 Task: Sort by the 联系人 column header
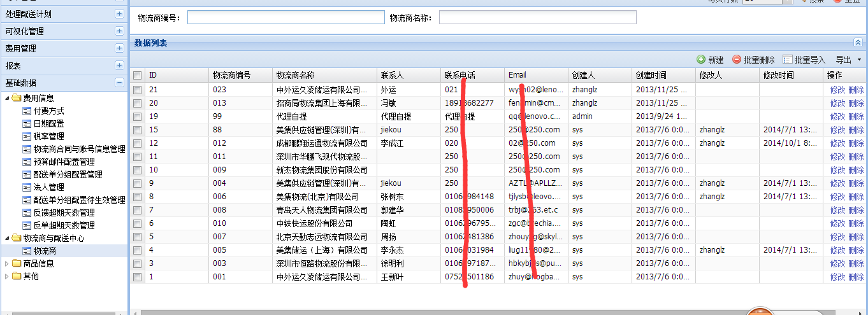[409, 75]
